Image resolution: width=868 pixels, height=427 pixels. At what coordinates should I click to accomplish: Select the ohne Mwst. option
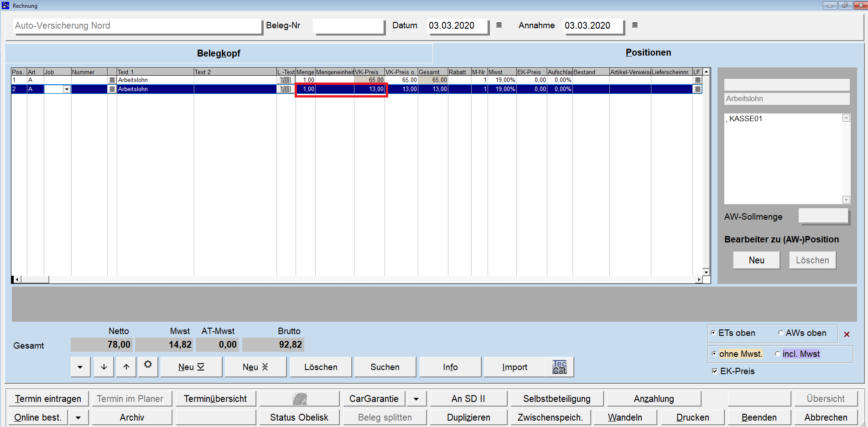pyautogui.click(x=714, y=354)
